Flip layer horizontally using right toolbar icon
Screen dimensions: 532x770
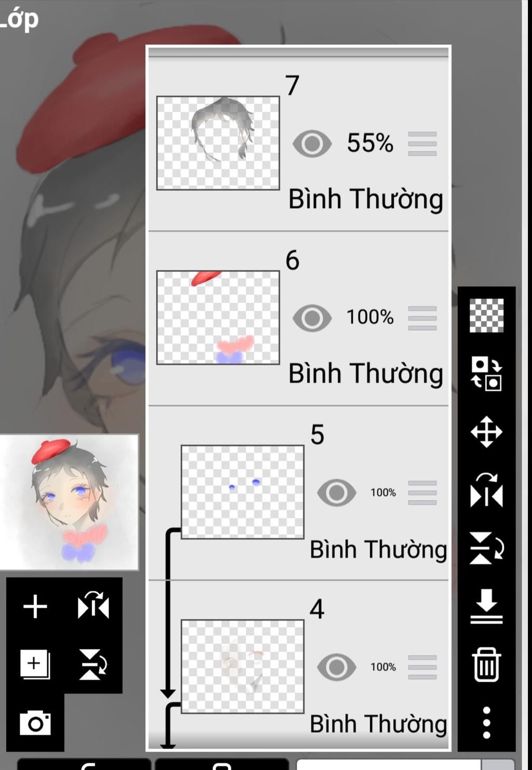(486, 490)
